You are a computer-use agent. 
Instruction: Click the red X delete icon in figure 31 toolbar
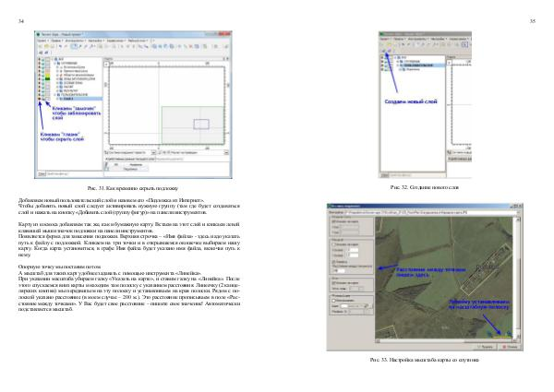191,46
